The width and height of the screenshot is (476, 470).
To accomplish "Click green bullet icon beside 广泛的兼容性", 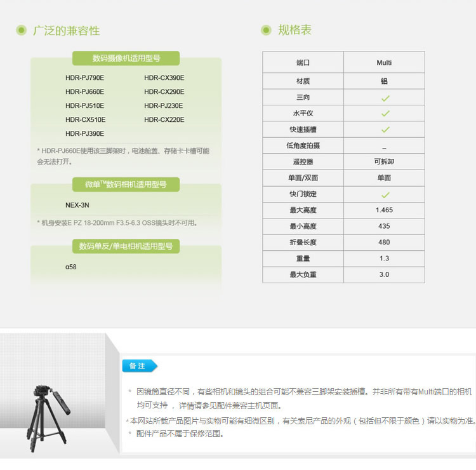I will [x=22, y=30].
